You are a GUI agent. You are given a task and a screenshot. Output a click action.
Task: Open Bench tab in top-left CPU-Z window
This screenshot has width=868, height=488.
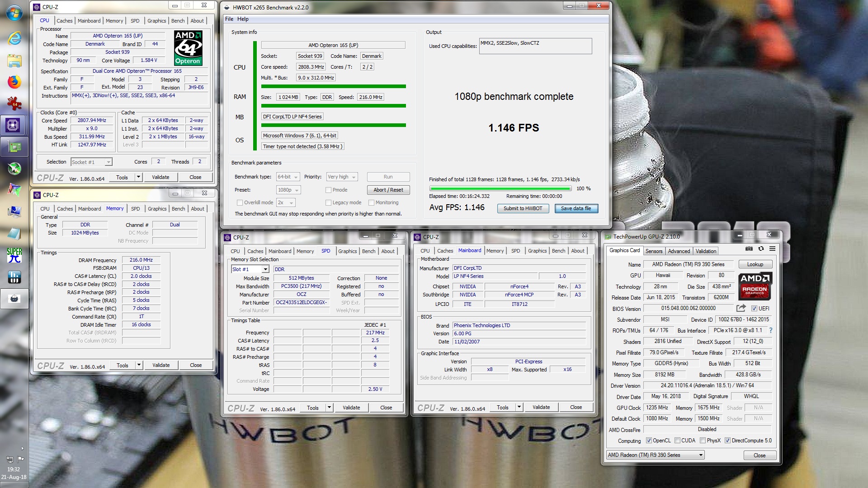click(178, 21)
